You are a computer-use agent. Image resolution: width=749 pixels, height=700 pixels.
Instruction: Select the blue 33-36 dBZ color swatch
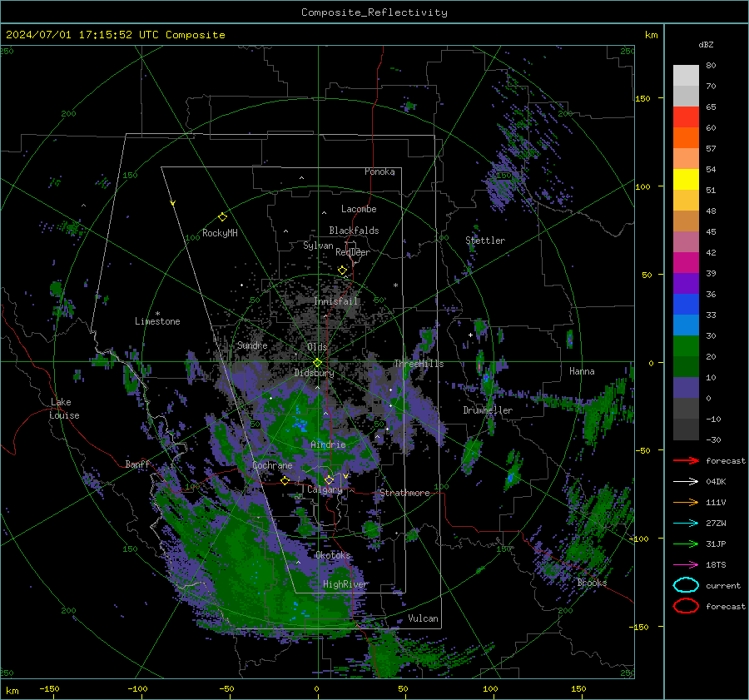[x=686, y=305]
